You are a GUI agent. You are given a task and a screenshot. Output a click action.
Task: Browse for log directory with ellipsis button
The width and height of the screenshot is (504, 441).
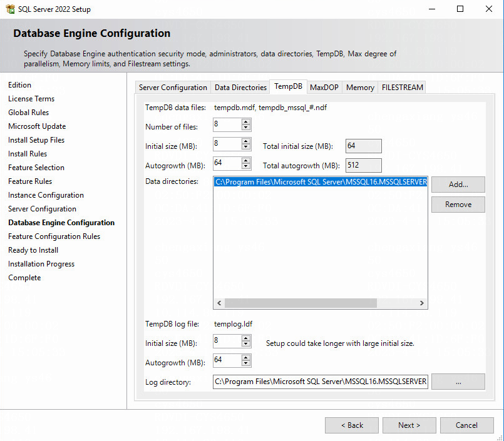point(458,382)
